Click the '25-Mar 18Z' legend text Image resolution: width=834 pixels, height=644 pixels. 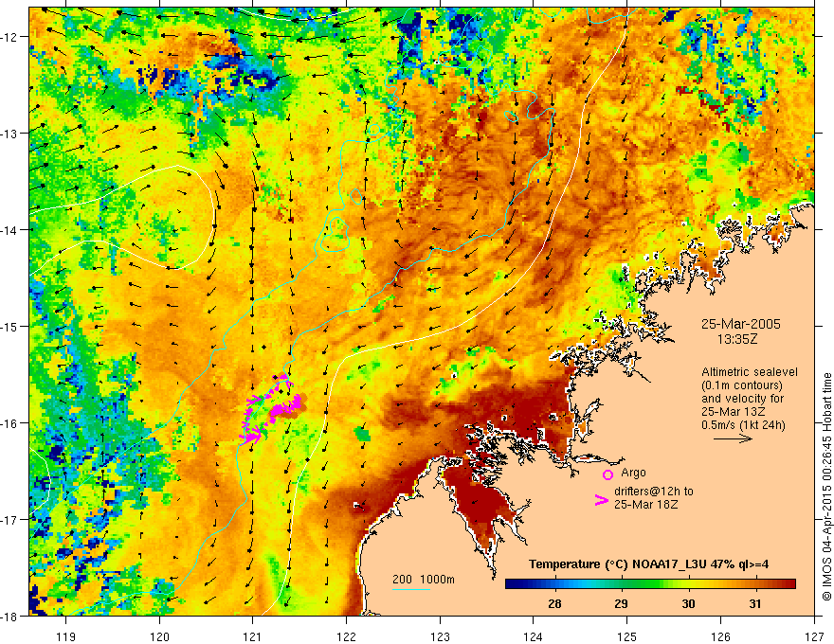(646, 505)
